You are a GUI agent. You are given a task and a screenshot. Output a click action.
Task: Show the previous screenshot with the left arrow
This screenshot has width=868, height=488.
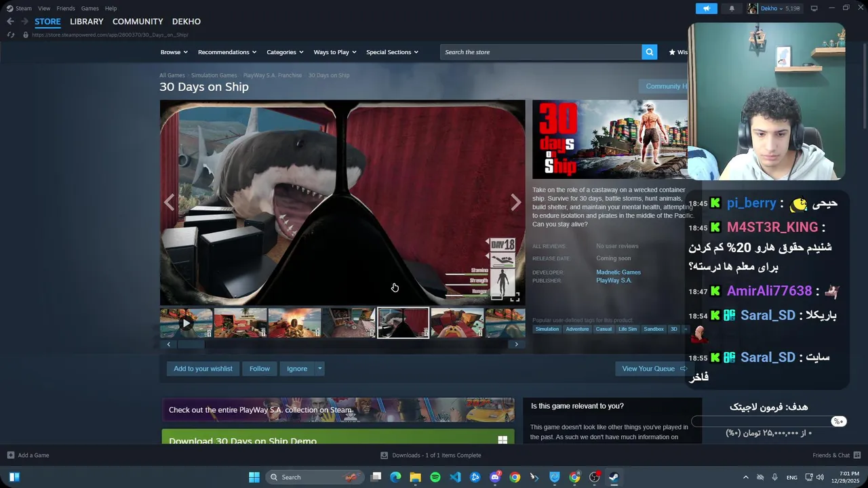coord(169,202)
